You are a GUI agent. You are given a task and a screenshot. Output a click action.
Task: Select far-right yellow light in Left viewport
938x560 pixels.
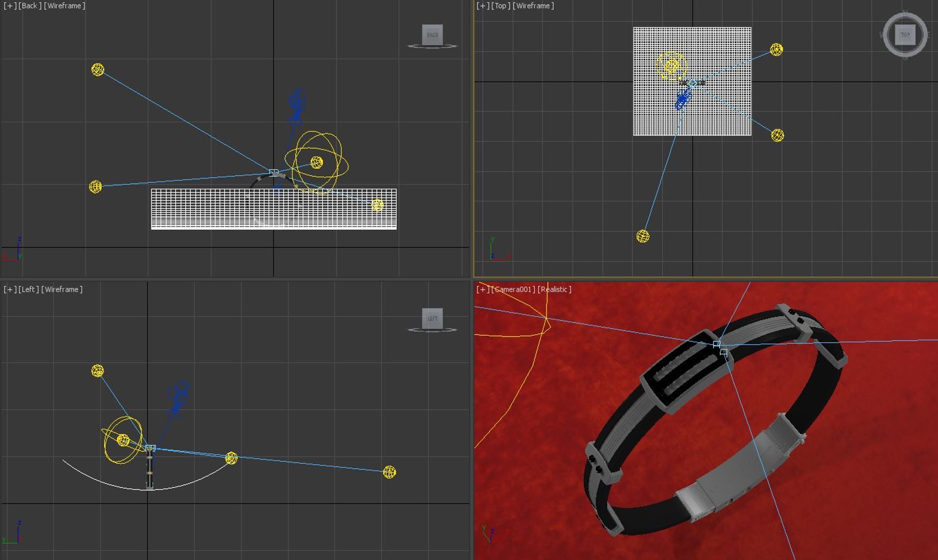(389, 472)
